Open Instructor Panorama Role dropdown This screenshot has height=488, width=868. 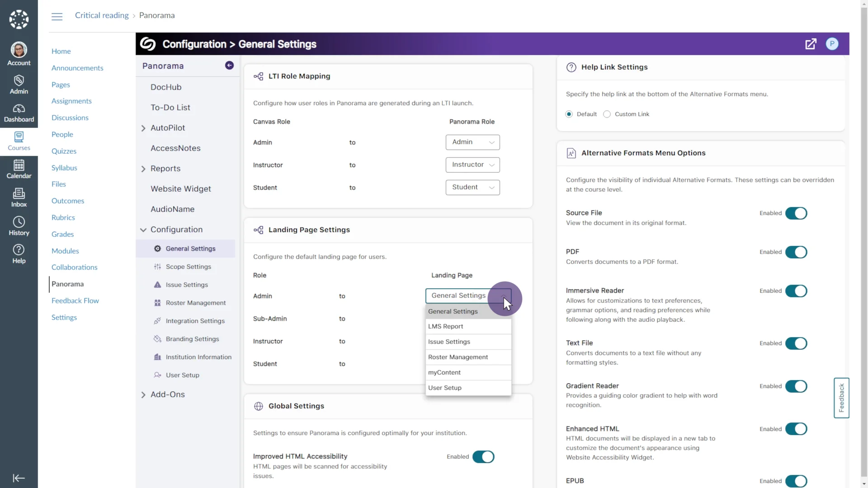(472, 165)
